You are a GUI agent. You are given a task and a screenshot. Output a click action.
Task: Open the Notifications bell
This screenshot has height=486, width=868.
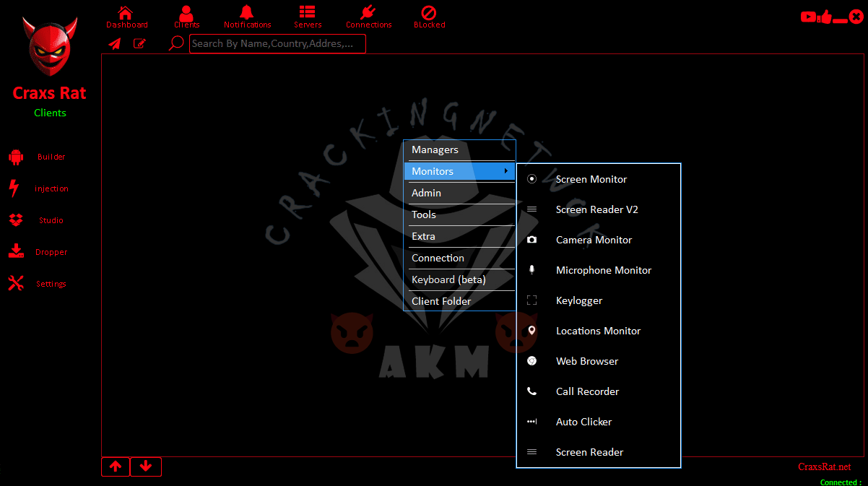(247, 13)
